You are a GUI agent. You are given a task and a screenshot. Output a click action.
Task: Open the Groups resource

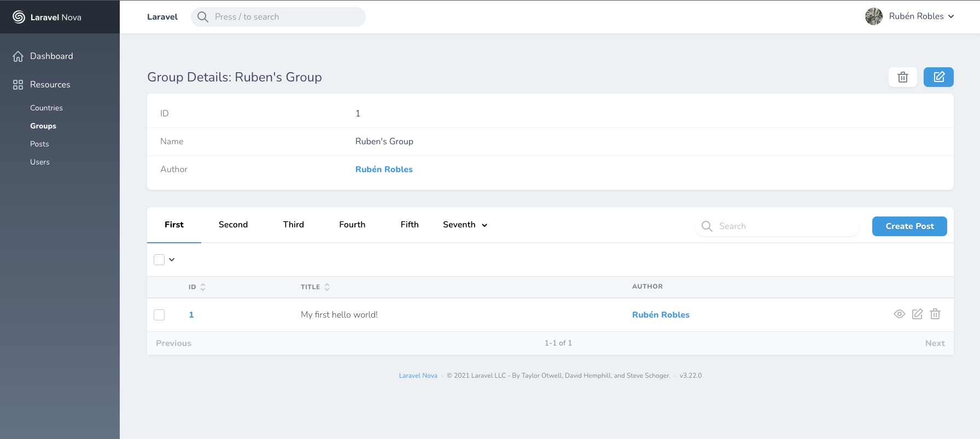pyautogui.click(x=43, y=126)
